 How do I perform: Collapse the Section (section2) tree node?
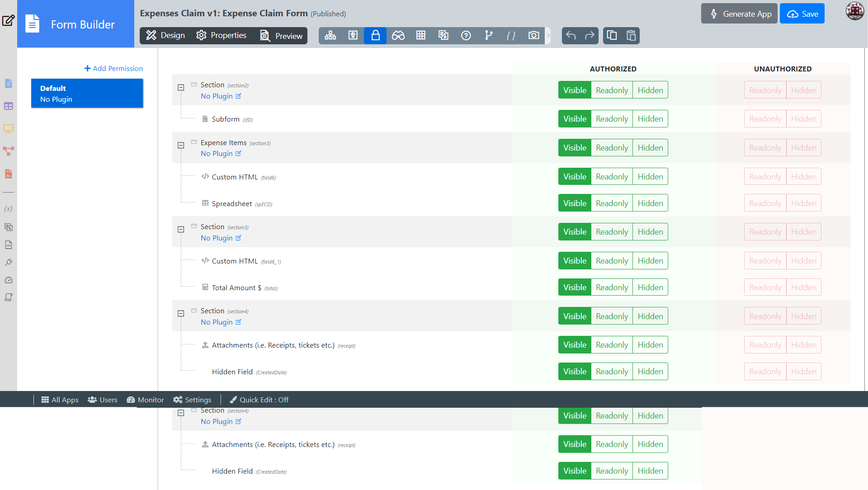point(181,88)
